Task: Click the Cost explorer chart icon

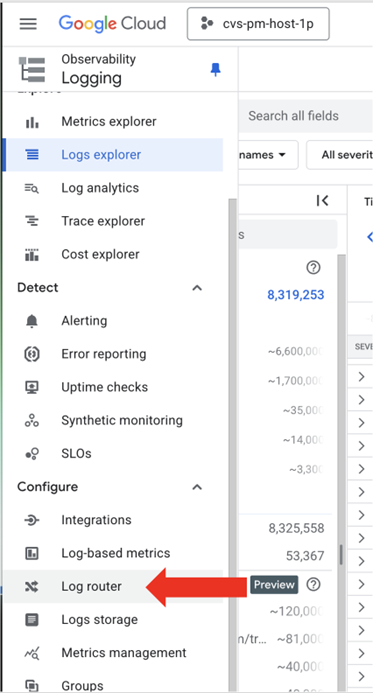Action: 32,254
